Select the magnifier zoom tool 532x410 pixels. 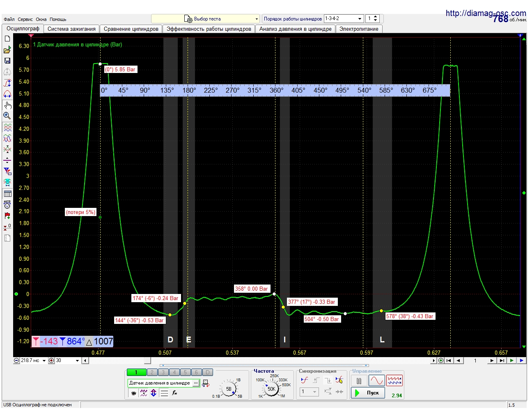pos(7,116)
